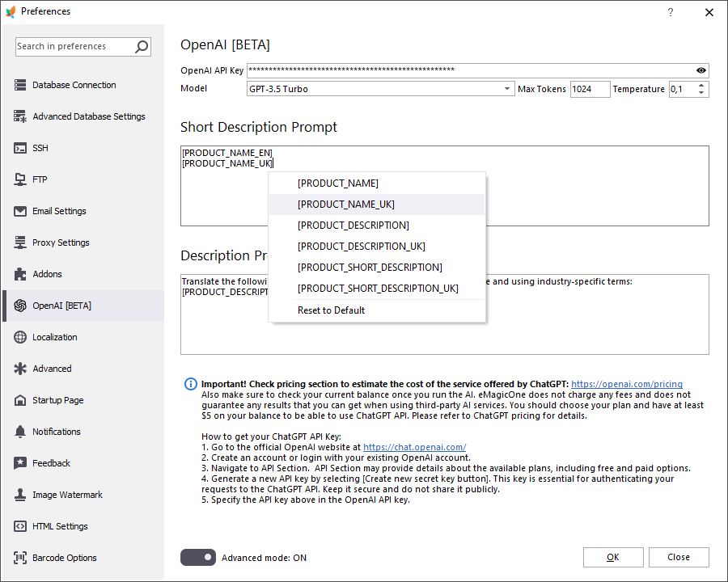Click the "Short Description Prompt" heading text
Image resolution: width=728 pixels, height=582 pixels.
(x=259, y=127)
